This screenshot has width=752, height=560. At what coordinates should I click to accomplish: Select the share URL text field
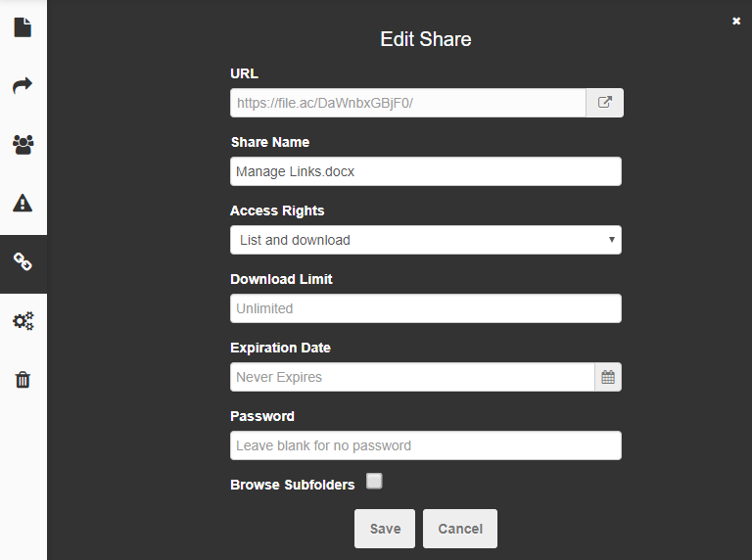407,103
